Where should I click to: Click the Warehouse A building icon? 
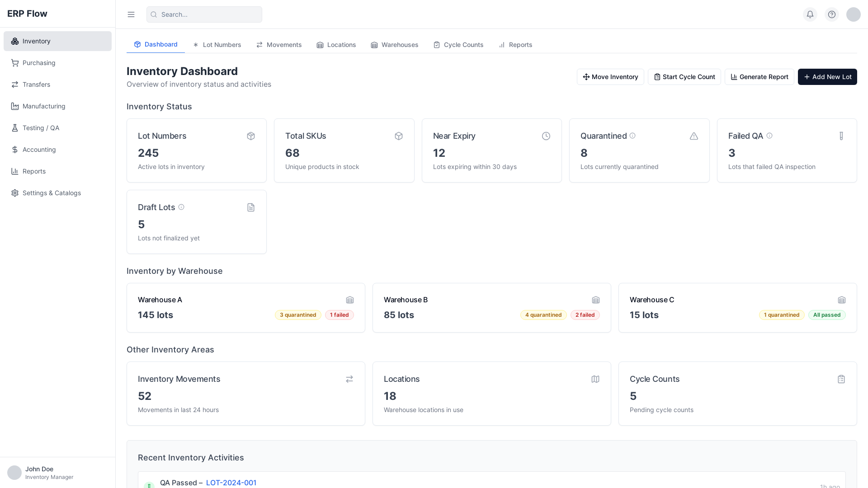coord(350,300)
